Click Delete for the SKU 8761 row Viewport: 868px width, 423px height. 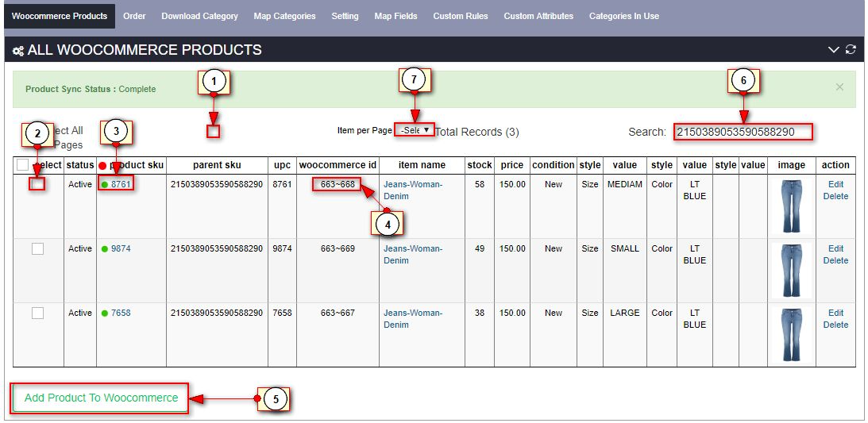[x=835, y=196]
